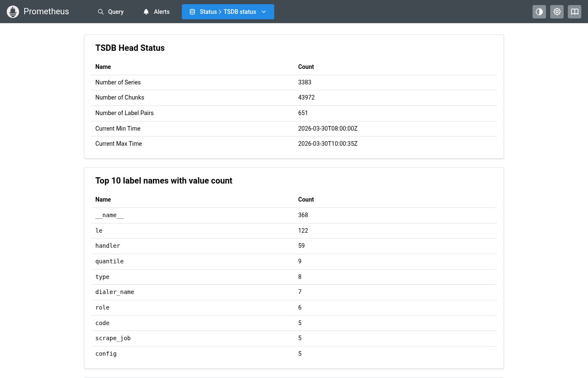Select the timestamp 2026-03-30T10:00:35Z
The height and width of the screenshot is (378, 588).
tap(328, 144)
